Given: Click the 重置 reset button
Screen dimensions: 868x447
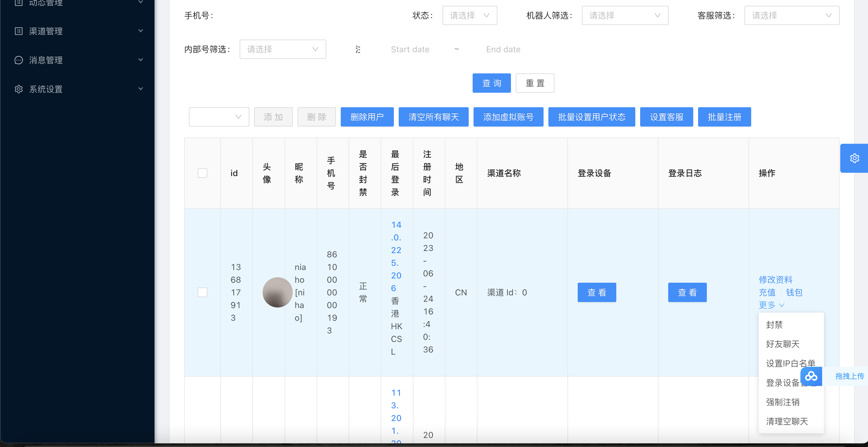Looking at the screenshot, I should tap(535, 83).
